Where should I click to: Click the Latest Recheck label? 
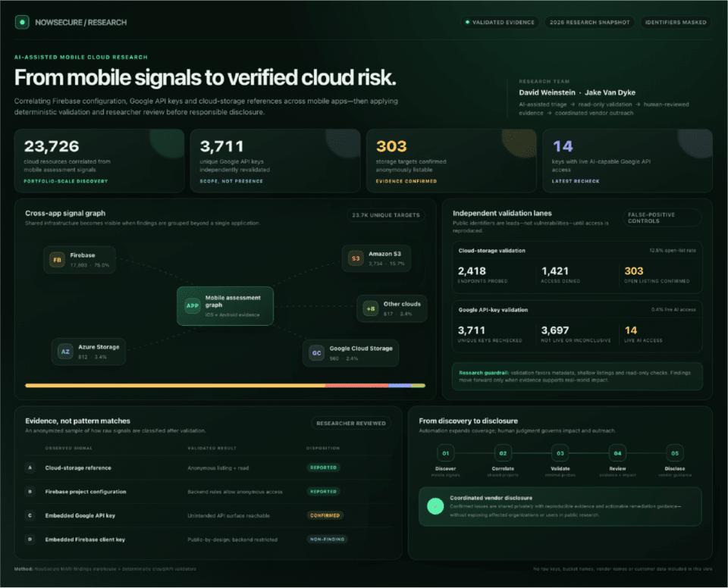click(576, 181)
